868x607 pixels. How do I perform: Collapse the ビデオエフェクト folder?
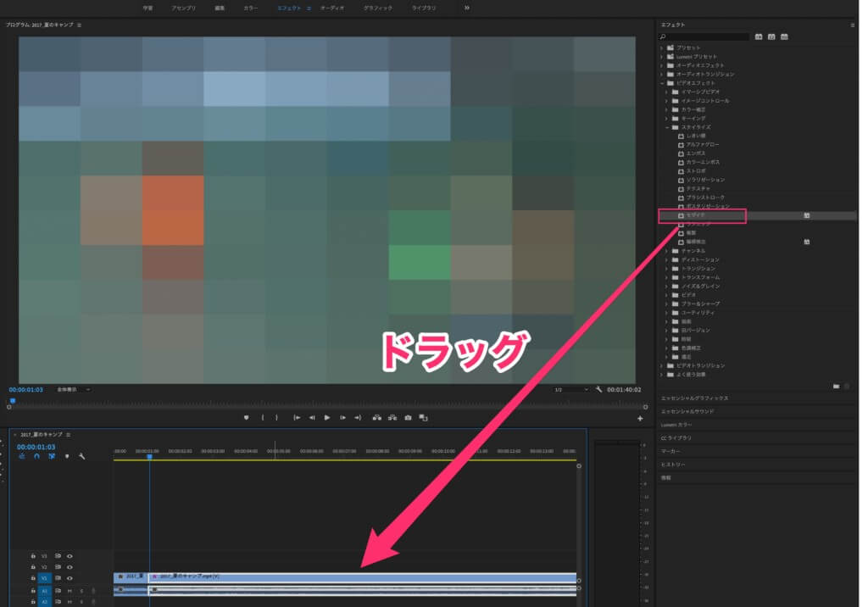[x=662, y=83]
